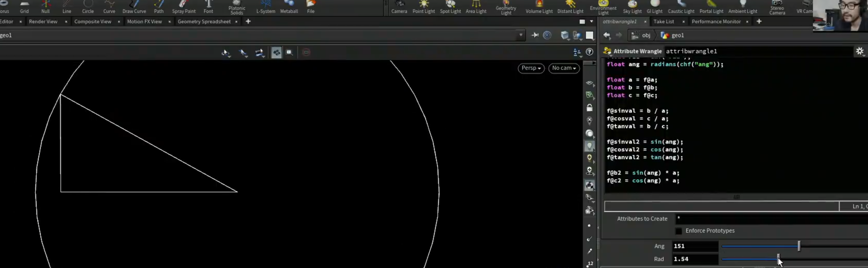Screen dimensions: 868x268
Task: Add an Environment Light from the shelf
Action: click(603, 8)
